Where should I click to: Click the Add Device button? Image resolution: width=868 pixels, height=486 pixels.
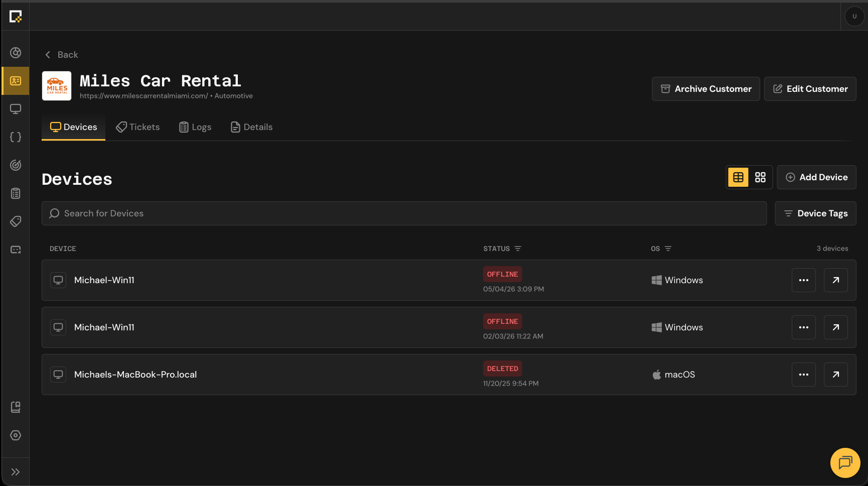tap(816, 177)
